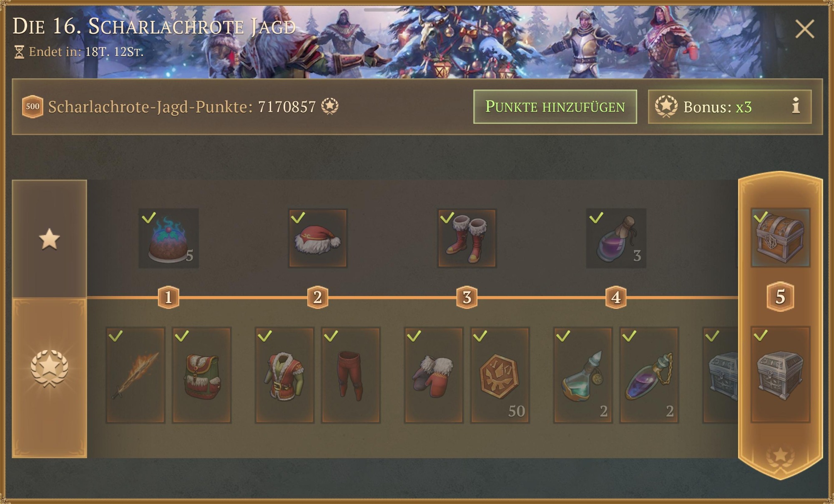Click the fur-trimmed red boots reward
The width and height of the screenshot is (834, 504).
pos(467,238)
